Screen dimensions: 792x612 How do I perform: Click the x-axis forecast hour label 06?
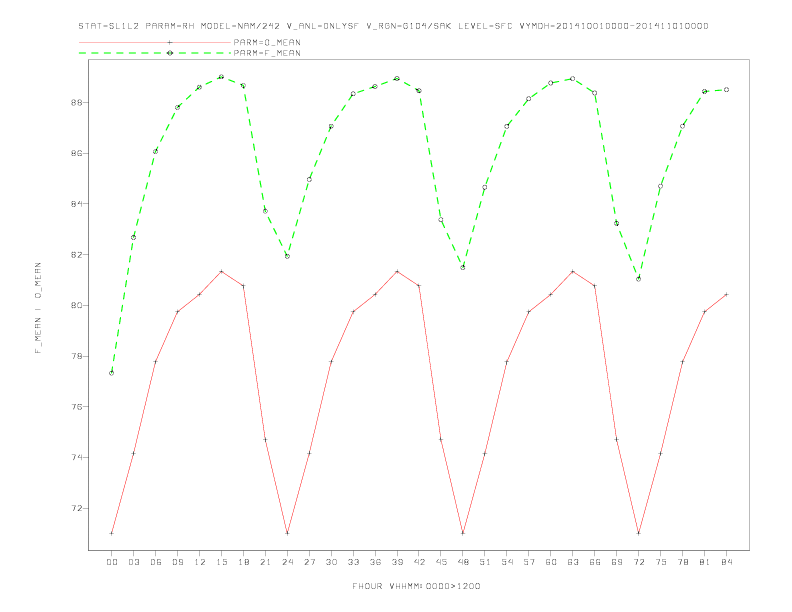pyautogui.click(x=156, y=562)
